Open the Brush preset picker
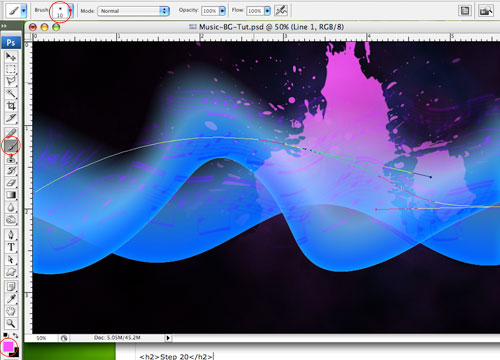The height and width of the screenshot is (360, 500). 70,11
